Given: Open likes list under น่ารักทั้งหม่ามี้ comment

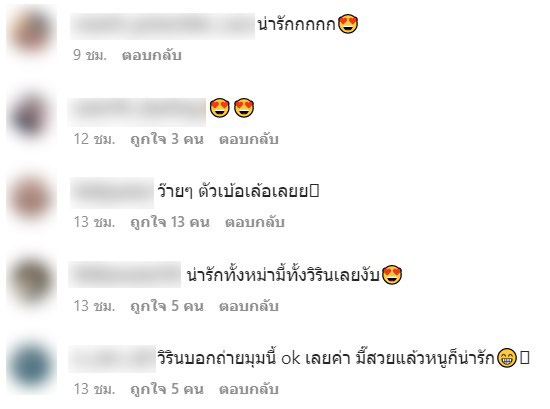Looking at the screenshot, I should point(167,306).
